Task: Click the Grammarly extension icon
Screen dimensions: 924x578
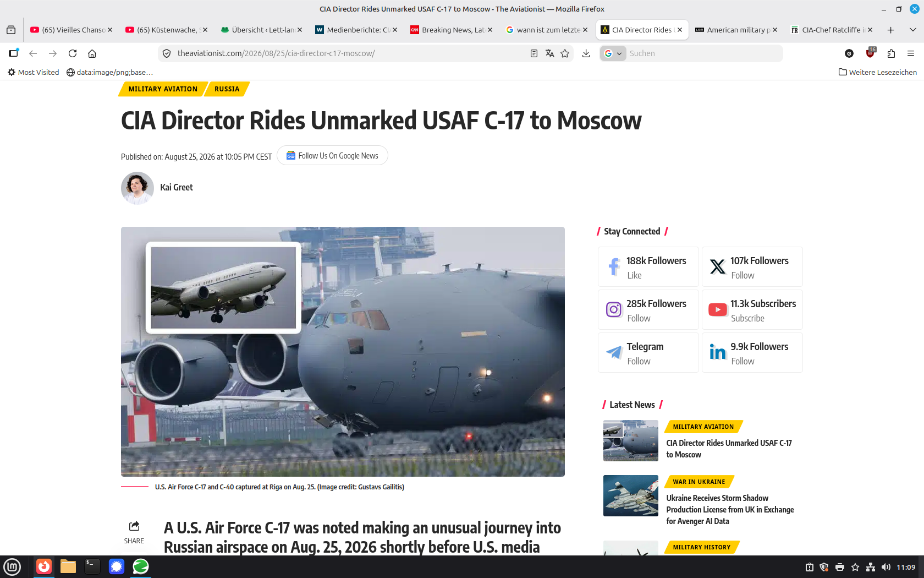Action: [x=849, y=53]
